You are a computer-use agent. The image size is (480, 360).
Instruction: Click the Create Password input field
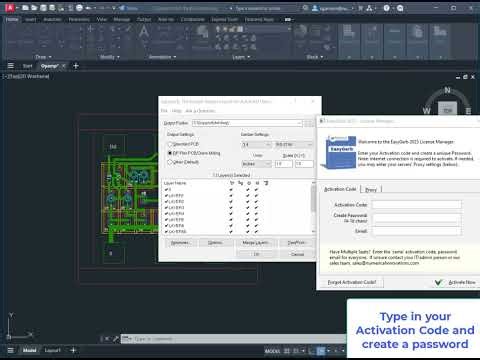pyautogui.click(x=417, y=219)
